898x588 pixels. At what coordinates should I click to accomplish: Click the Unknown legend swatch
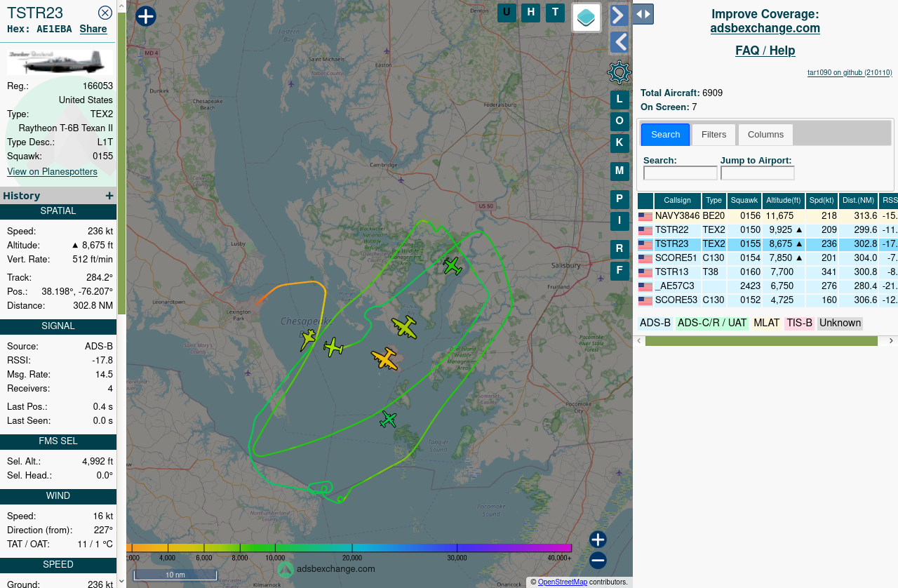pos(840,323)
